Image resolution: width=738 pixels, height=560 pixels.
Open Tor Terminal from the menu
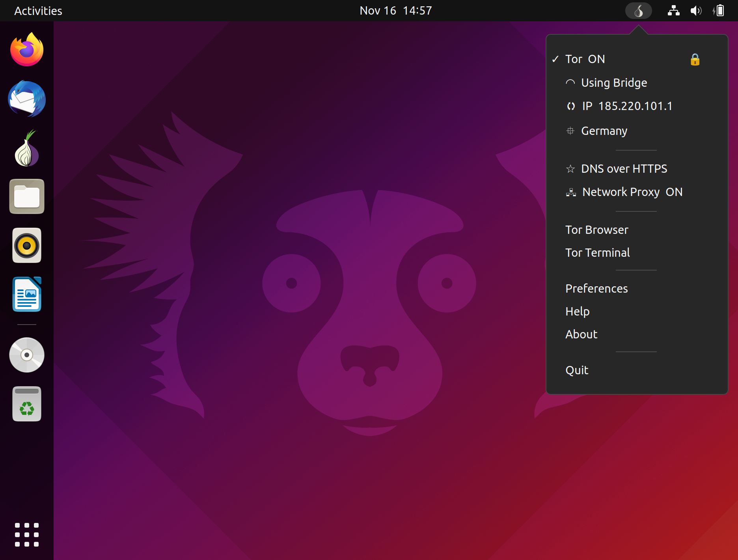tap(637, 253)
